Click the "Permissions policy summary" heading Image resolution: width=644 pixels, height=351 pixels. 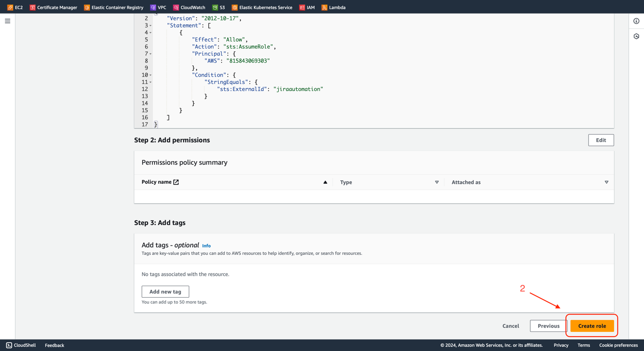click(x=184, y=162)
